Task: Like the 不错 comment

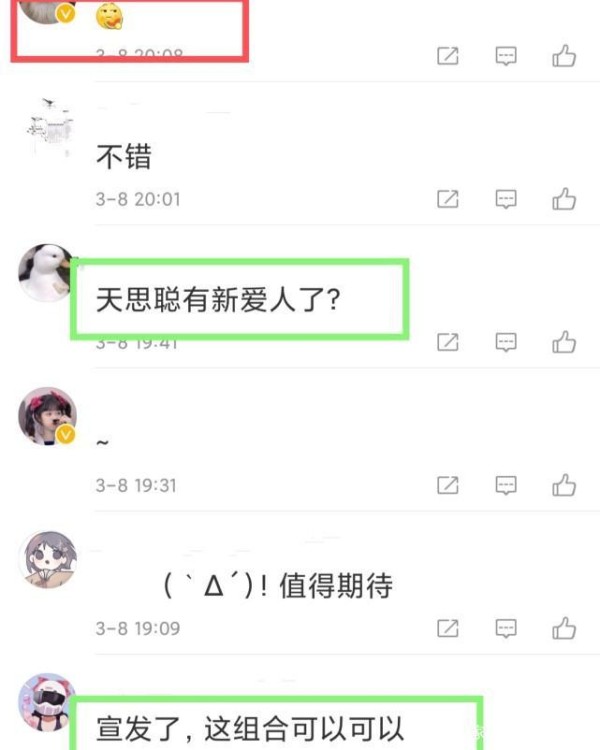Action: coord(564,199)
